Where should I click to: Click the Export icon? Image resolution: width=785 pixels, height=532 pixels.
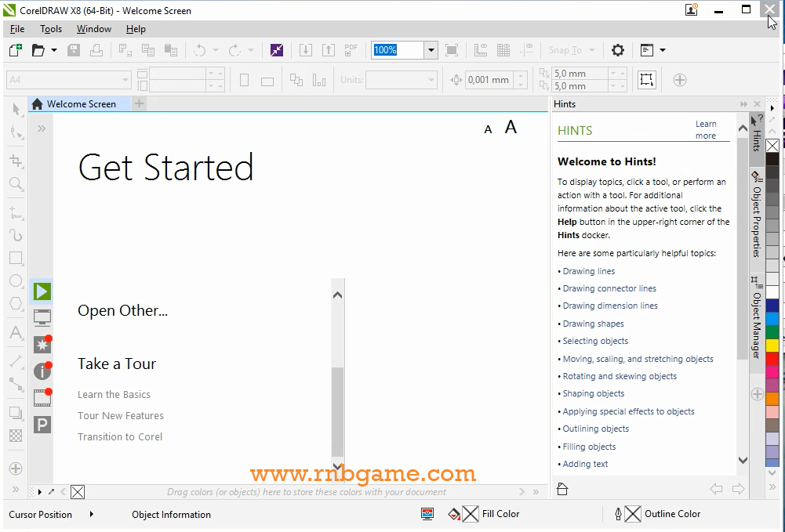(x=329, y=50)
